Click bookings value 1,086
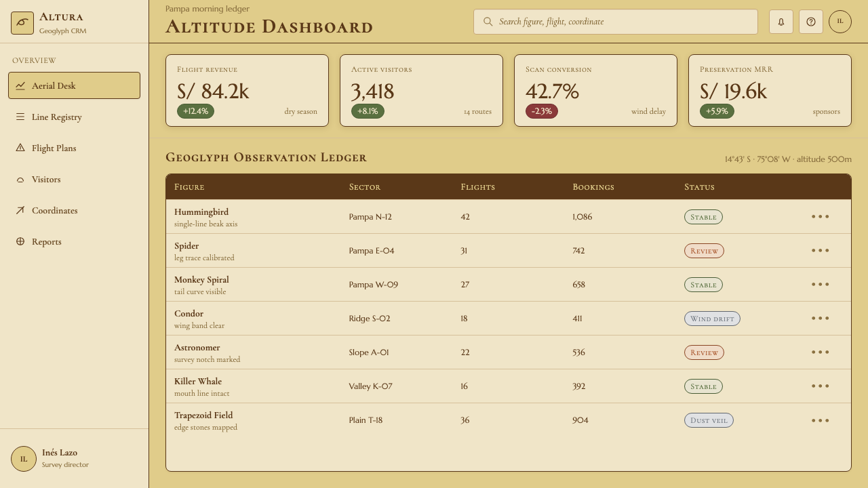The image size is (868, 488). click(582, 217)
